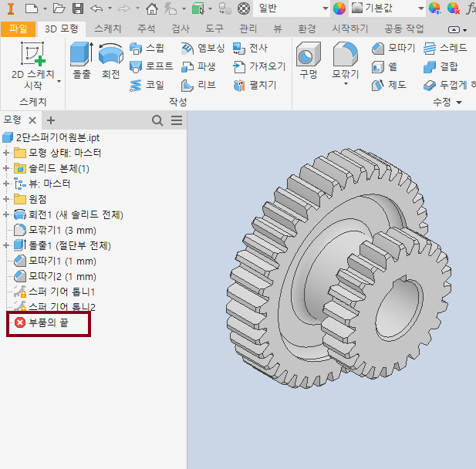Close the 모형 browser tab
Viewport: 476px width, 469px height.
coord(32,120)
